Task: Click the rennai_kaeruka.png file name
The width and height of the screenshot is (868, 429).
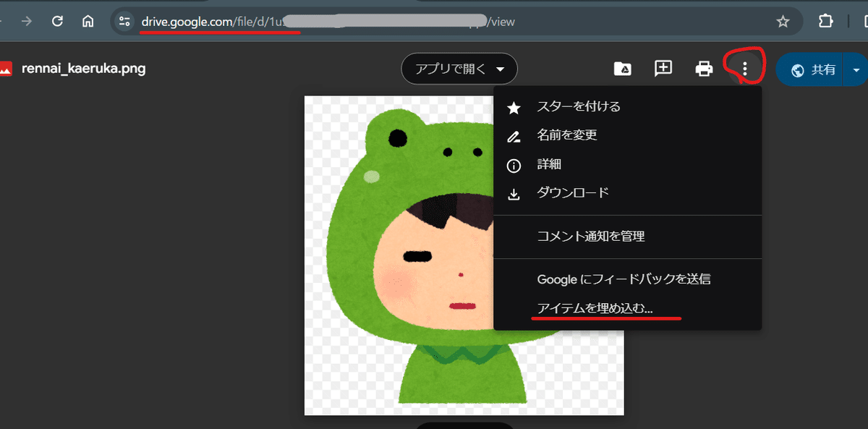Action: tap(83, 69)
